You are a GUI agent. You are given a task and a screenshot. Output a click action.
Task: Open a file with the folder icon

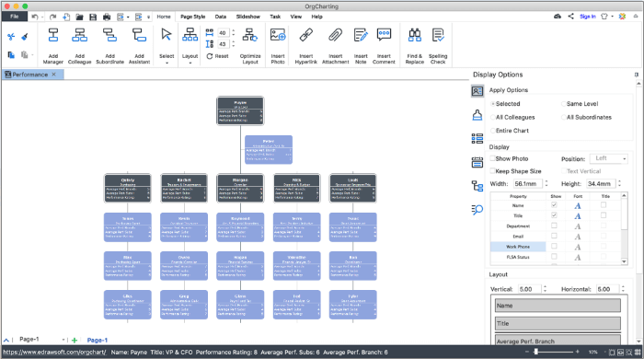(x=80, y=17)
